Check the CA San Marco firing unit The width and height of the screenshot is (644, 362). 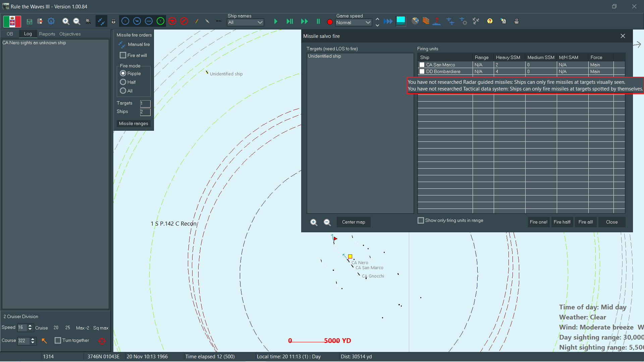422,65
